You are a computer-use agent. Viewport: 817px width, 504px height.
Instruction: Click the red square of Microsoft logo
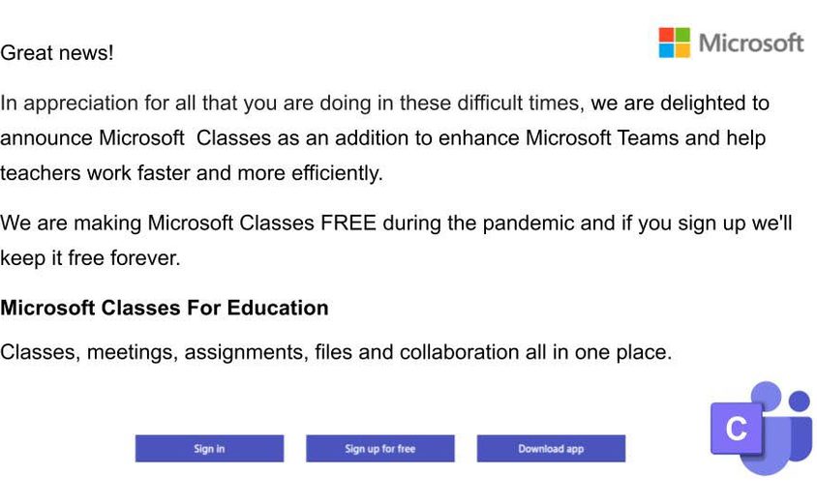click(667, 35)
